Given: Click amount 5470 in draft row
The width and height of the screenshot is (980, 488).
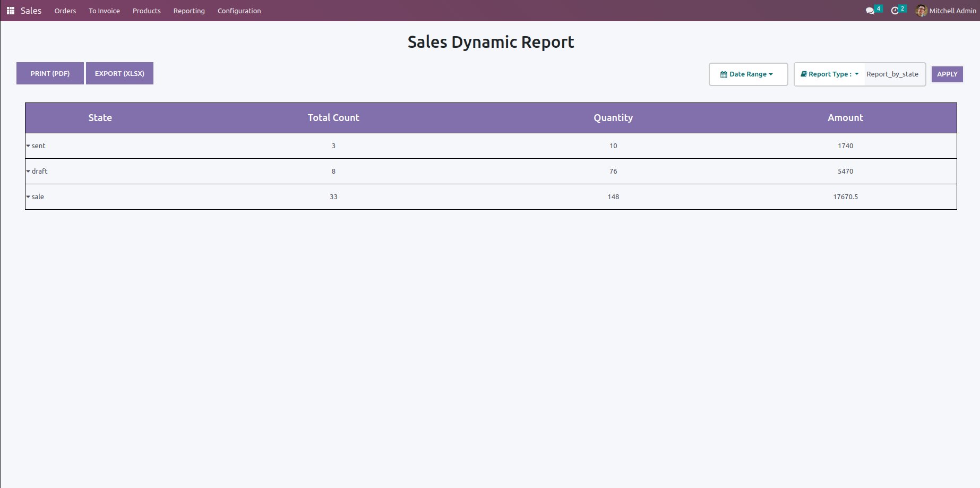Looking at the screenshot, I should (845, 171).
